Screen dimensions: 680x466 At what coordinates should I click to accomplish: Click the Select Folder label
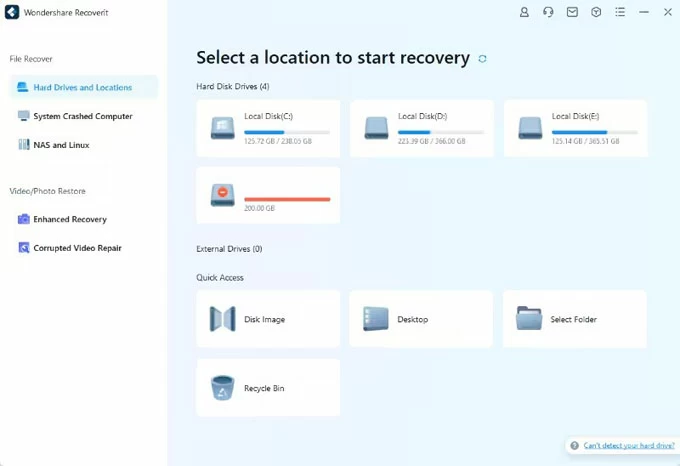[x=573, y=319]
